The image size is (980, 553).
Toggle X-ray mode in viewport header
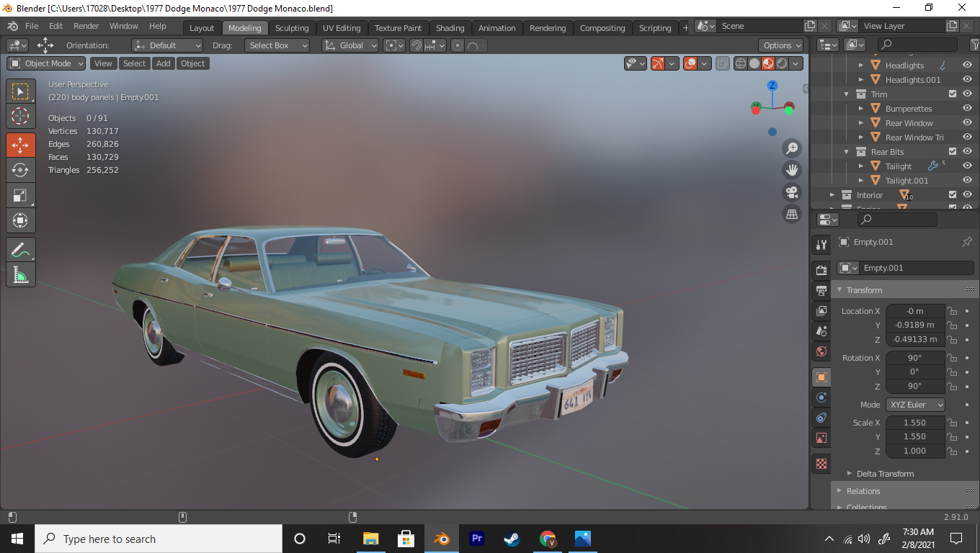tap(723, 63)
